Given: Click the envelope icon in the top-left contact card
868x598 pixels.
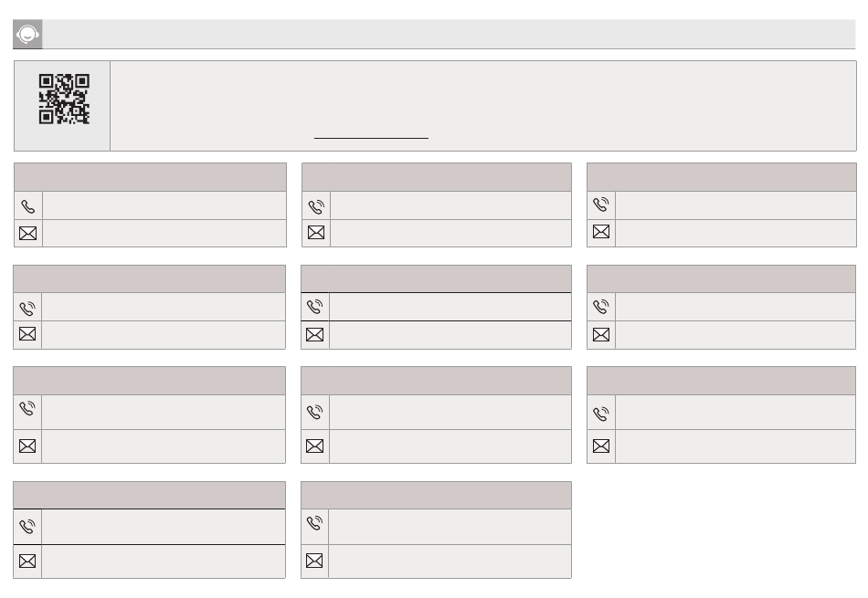Looking at the screenshot, I should click(x=27, y=234).
